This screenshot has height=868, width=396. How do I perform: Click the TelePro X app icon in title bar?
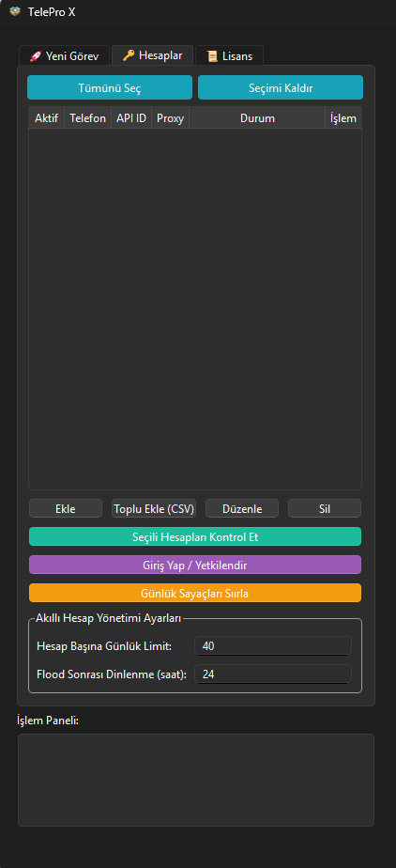(x=16, y=11)
